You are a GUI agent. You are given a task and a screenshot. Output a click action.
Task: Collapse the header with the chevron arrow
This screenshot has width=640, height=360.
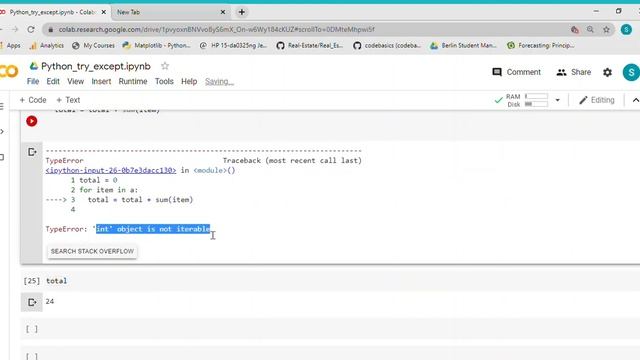[x=635, y=100]
